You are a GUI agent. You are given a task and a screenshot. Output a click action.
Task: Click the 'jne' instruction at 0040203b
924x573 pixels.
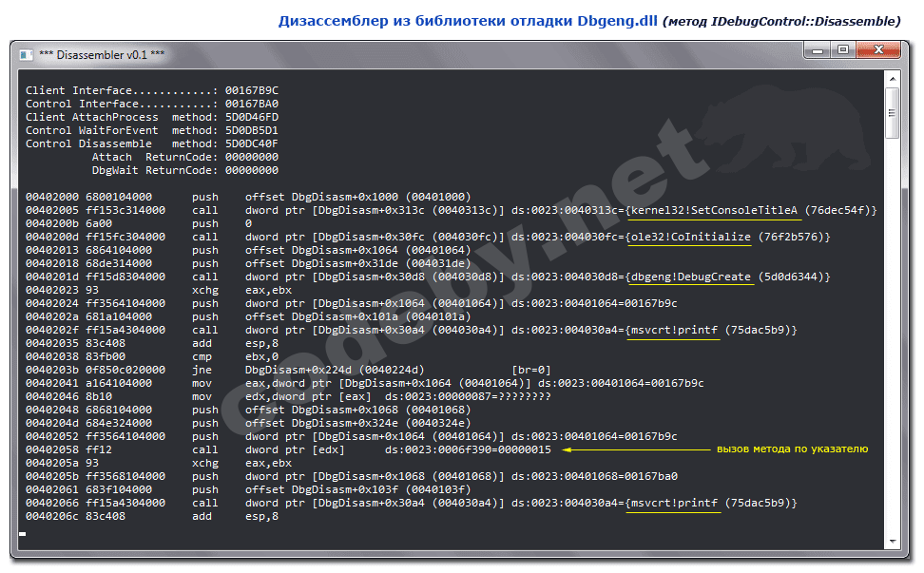[202, 370]
